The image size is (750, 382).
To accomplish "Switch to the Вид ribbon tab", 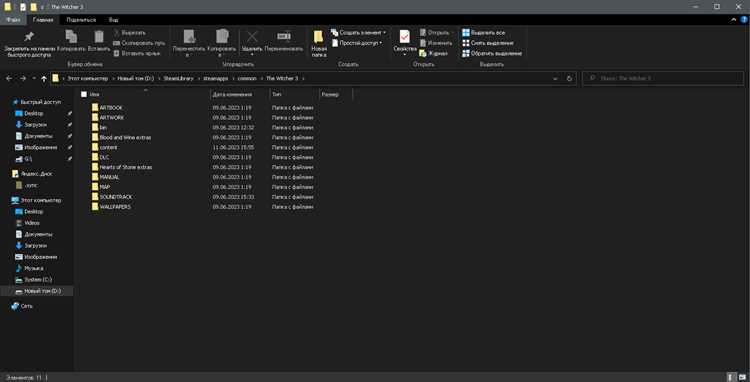I will (113, 20).
